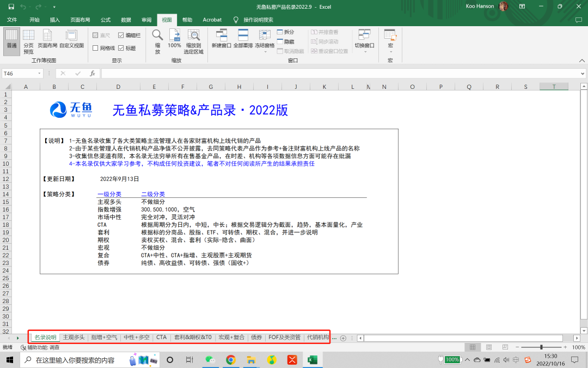
Task: Open the Comments icon at top right
Action: [x=579, y=20]
